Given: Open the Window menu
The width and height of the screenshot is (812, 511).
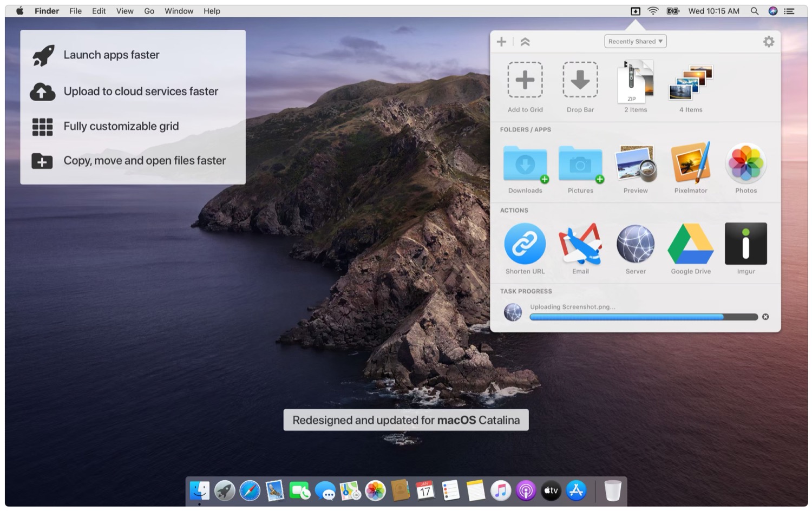Looking at the screenshot, I should pos(179,11).
